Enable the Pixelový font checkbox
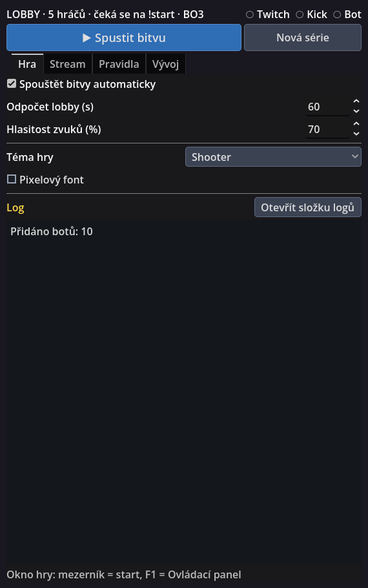Image resolution: width=368 pixels, height=588 pixels. pos(12,179)
